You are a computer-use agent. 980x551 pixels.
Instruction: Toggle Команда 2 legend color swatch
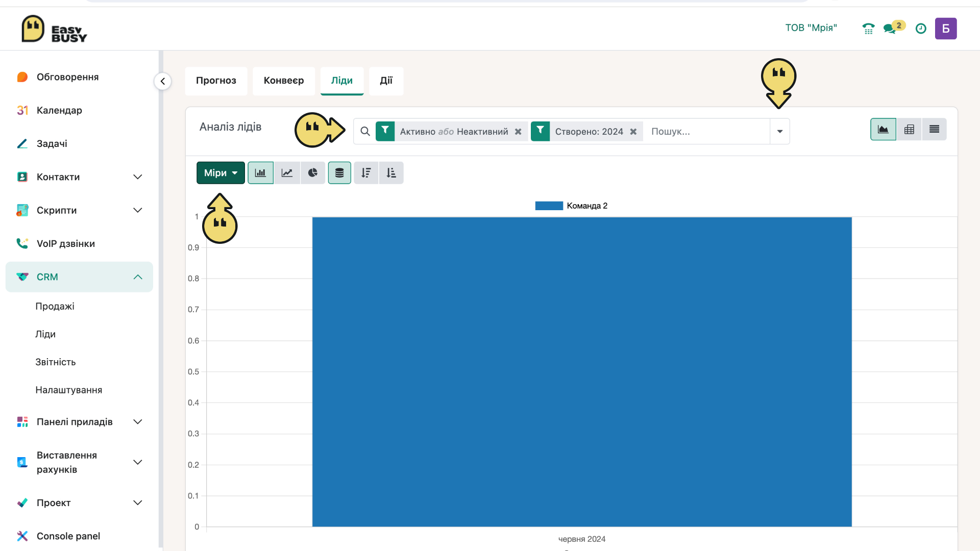click(x=549, y=206)
